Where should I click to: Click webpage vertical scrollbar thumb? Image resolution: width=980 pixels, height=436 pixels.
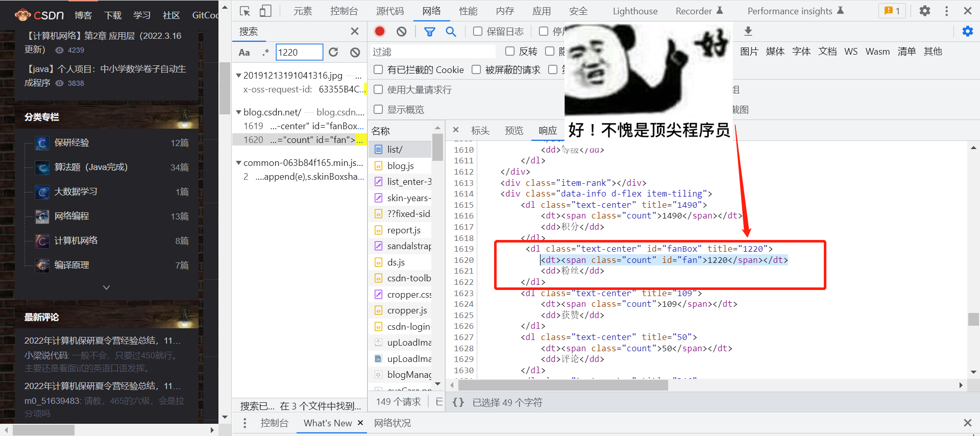pyautogui.click(x=225, y=88)
